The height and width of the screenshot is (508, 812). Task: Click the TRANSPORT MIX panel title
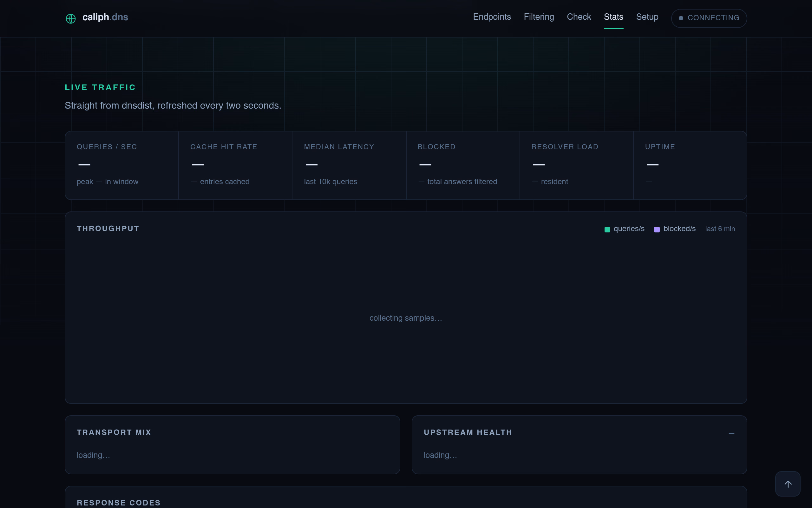[x=114, y=432]
